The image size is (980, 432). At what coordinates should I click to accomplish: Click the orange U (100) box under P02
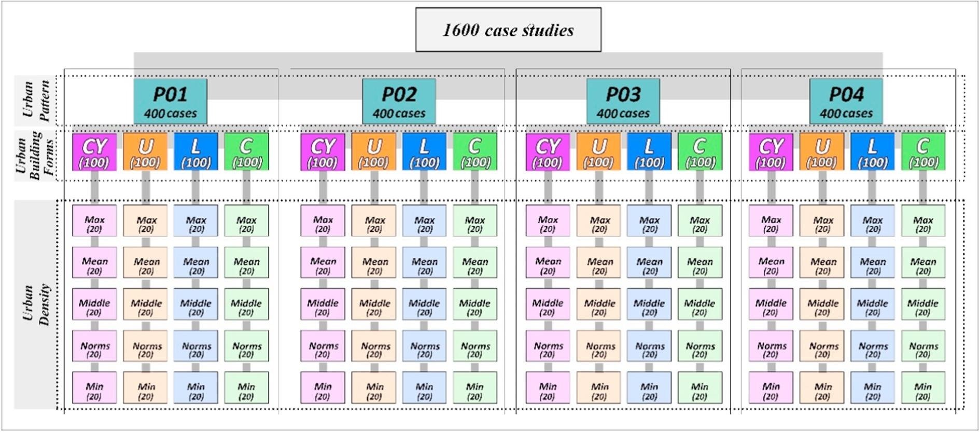pyautogui.click(x=373, y=152)
